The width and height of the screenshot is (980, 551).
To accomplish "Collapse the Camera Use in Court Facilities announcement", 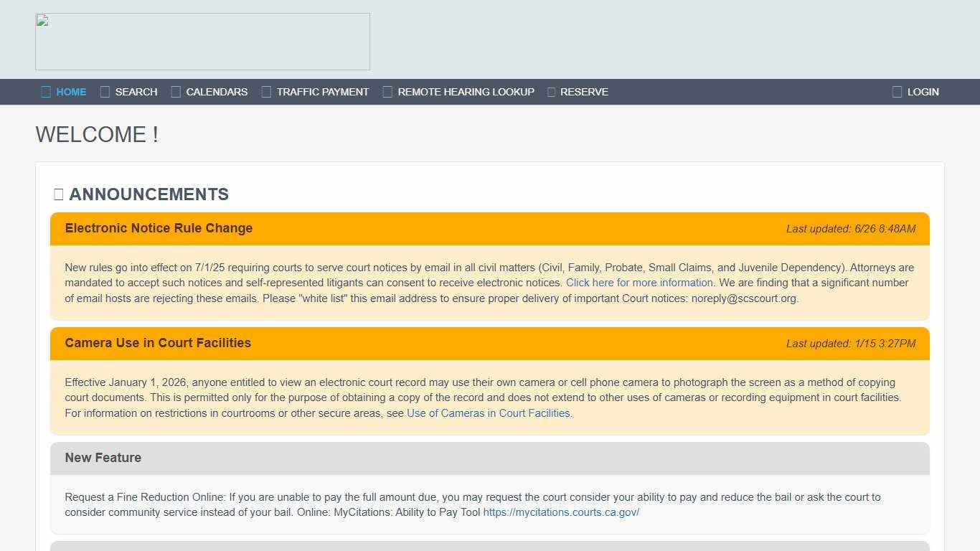I will click(490, 343).
